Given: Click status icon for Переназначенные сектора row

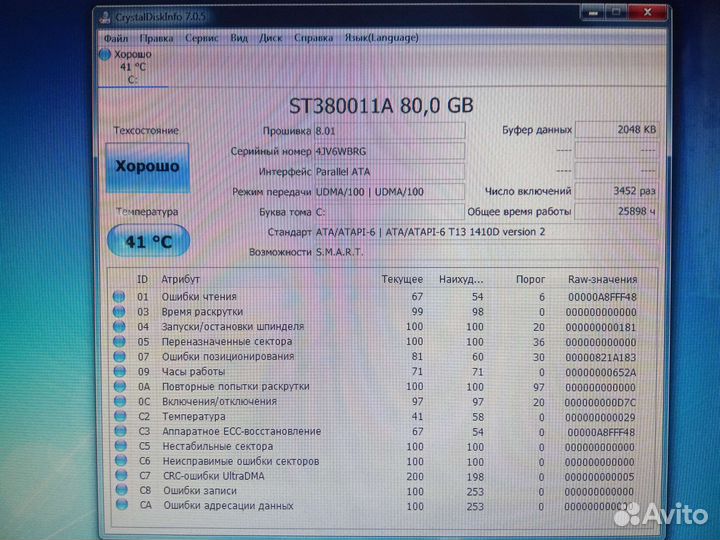Looking at the screenshot, I should pos(119,342).
